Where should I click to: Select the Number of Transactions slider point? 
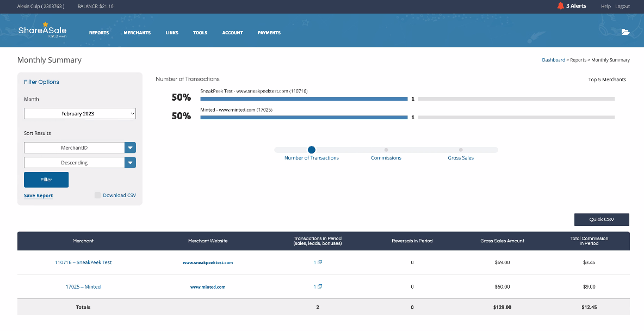pyautogui.click(x=311, y=150)
